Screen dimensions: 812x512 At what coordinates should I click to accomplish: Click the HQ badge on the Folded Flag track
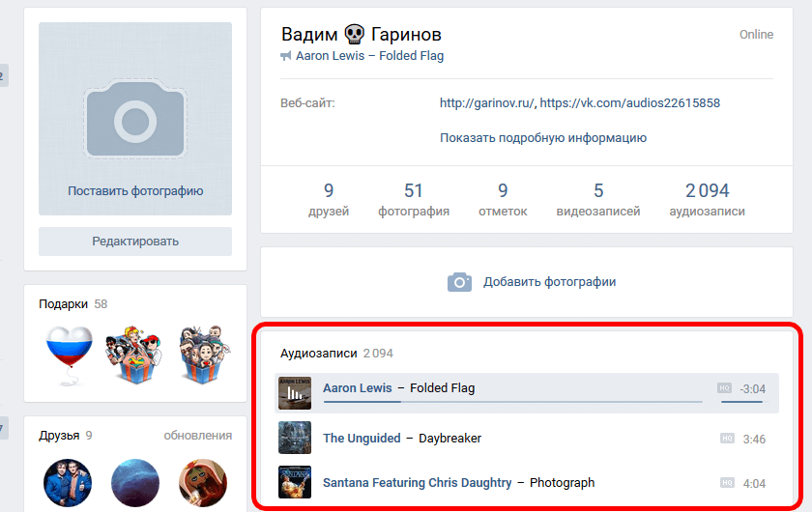(x=724, y=387)
